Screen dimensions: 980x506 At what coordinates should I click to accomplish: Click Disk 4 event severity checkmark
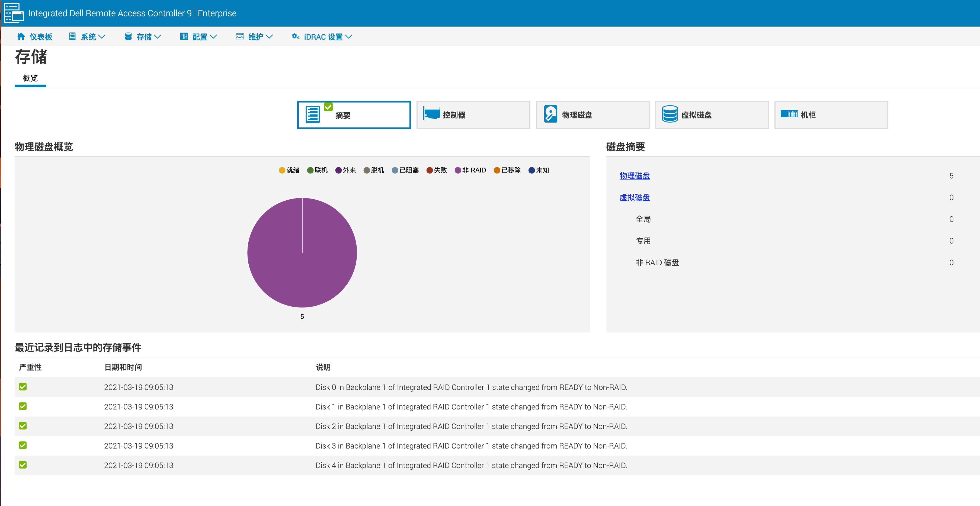click(x=23, y=465)
